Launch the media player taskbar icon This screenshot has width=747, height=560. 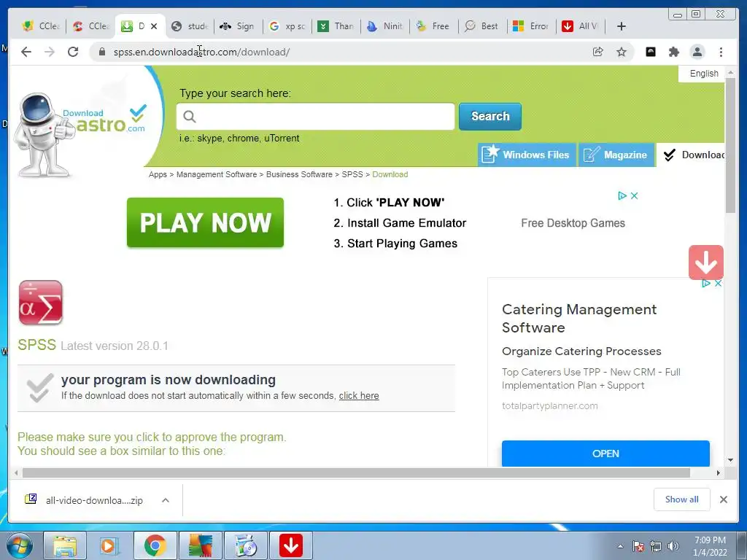tap(109, 545)
